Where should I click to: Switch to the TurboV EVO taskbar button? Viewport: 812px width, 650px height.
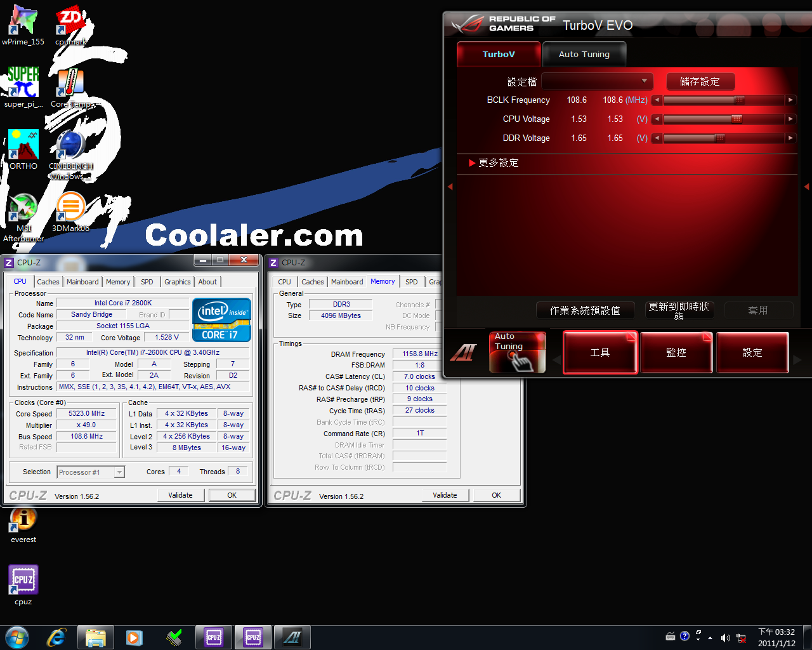pyautogui.click(x=292, y=637)
